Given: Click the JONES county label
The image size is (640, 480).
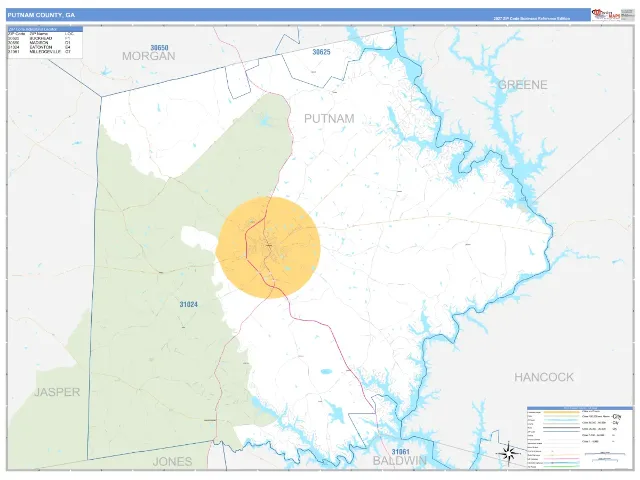Looking at the screenshot, I should 172,462.
